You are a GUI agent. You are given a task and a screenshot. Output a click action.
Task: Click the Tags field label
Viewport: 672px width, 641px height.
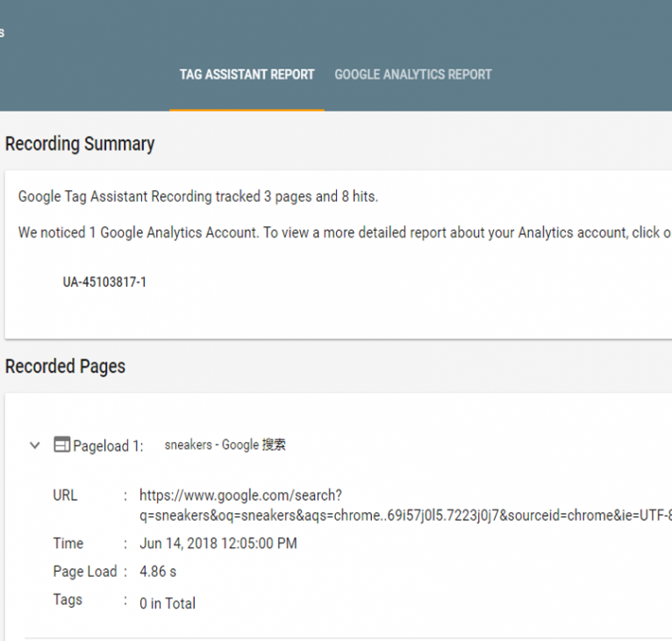[68, 600]
